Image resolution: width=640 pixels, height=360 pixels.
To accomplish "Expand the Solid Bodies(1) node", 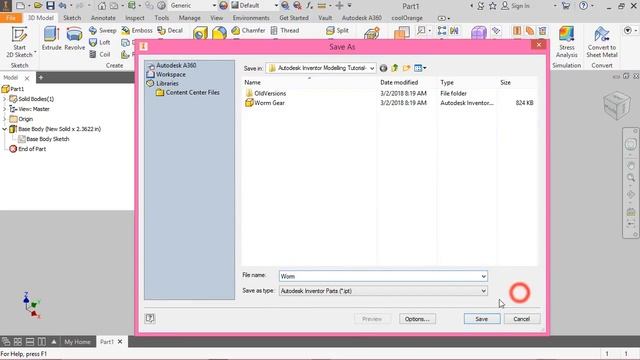I will 4,99.
